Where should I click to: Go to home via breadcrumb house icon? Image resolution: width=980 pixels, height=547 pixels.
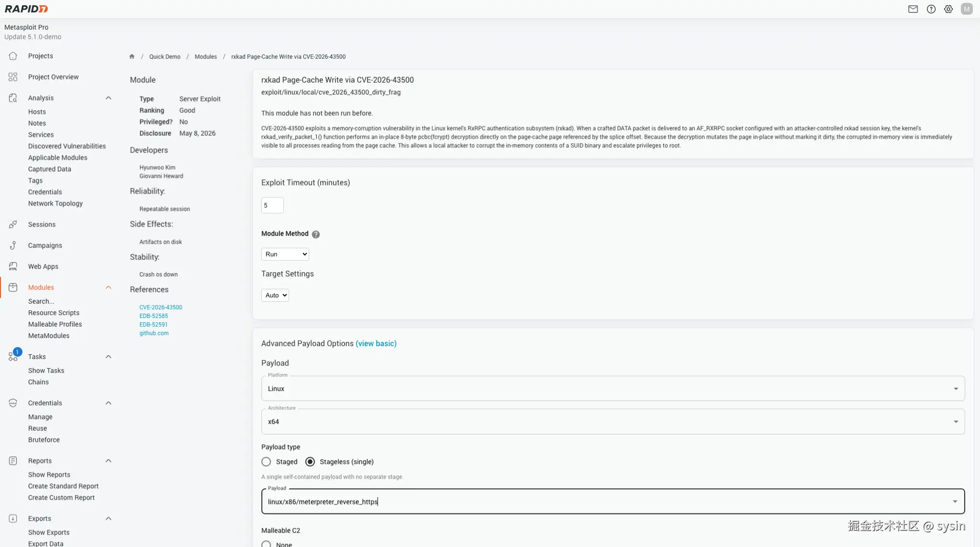(132, 56)
